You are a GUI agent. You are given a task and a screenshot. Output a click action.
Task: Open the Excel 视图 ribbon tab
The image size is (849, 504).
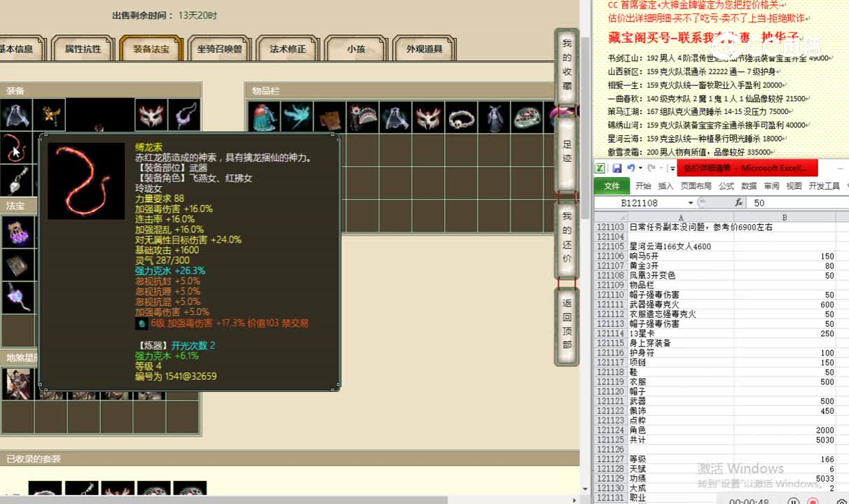click(794, 186)
